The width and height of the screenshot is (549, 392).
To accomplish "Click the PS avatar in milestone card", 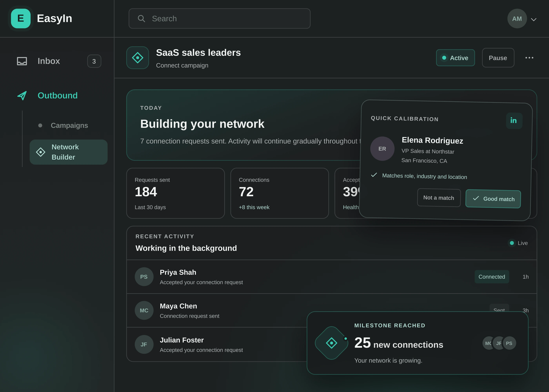I will tap(509, 343).
